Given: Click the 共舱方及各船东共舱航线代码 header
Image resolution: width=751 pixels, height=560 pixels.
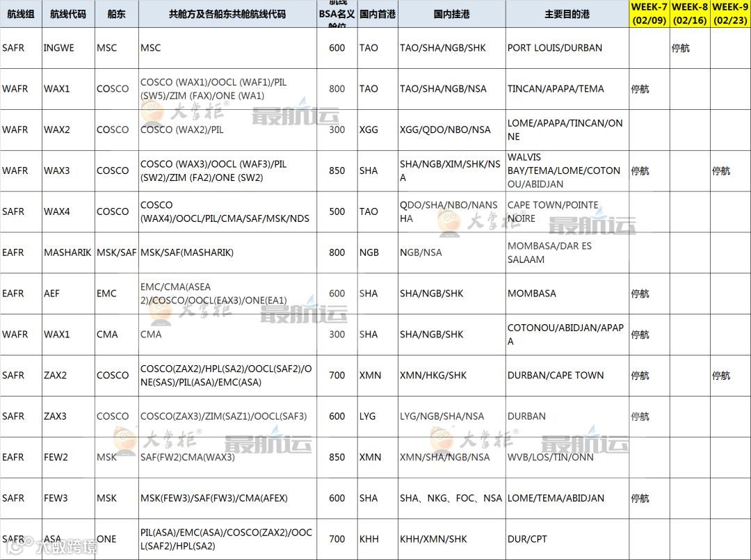Looking at the screenshot, I should (x=227, y=14).
